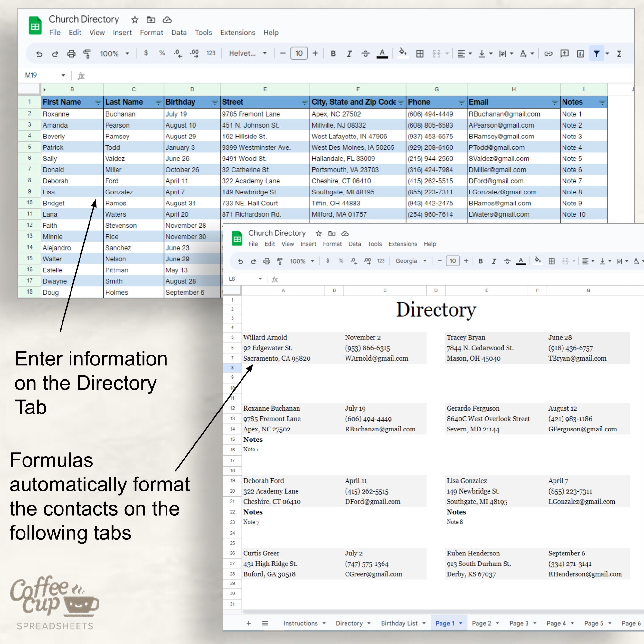Add a new sheet with plus button

248,623
